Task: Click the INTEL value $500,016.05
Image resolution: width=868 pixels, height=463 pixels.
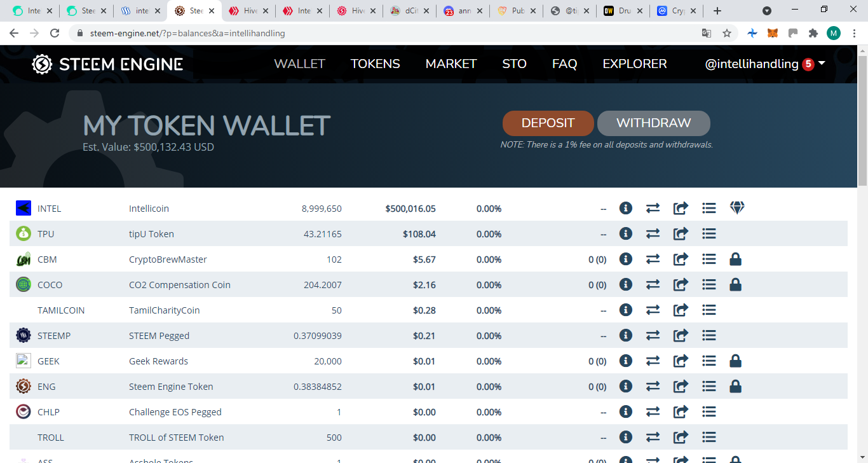Action: point(410,209)
